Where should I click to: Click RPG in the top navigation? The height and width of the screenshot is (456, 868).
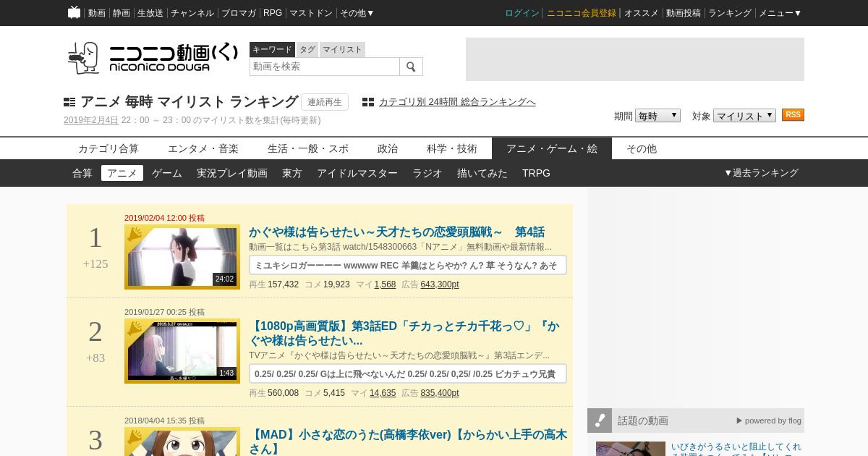pos(273,13)
